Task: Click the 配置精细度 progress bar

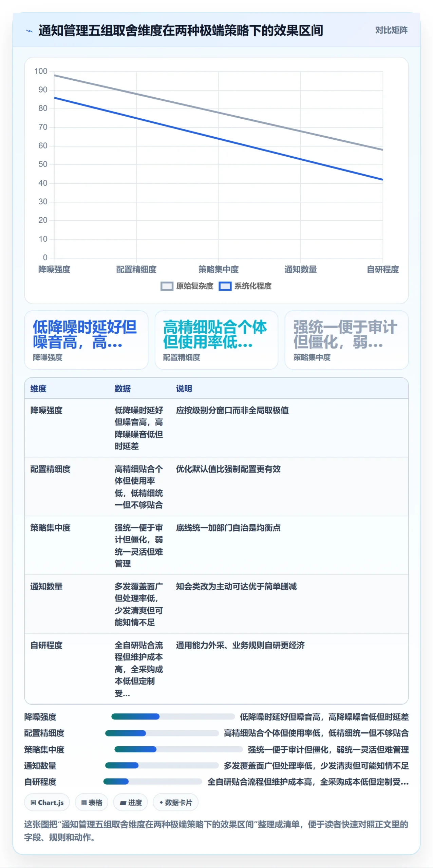Action: tap(162, 733)
